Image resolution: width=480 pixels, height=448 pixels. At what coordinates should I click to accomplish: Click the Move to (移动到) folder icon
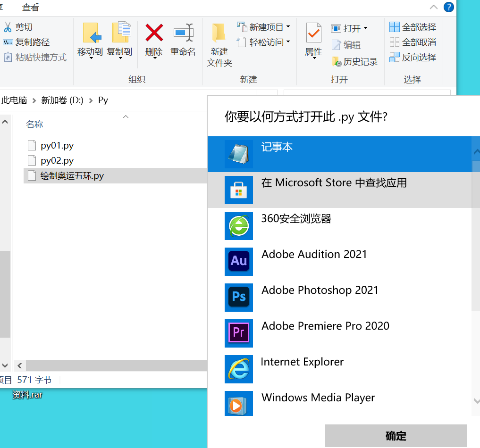click(x=92, y=33)
